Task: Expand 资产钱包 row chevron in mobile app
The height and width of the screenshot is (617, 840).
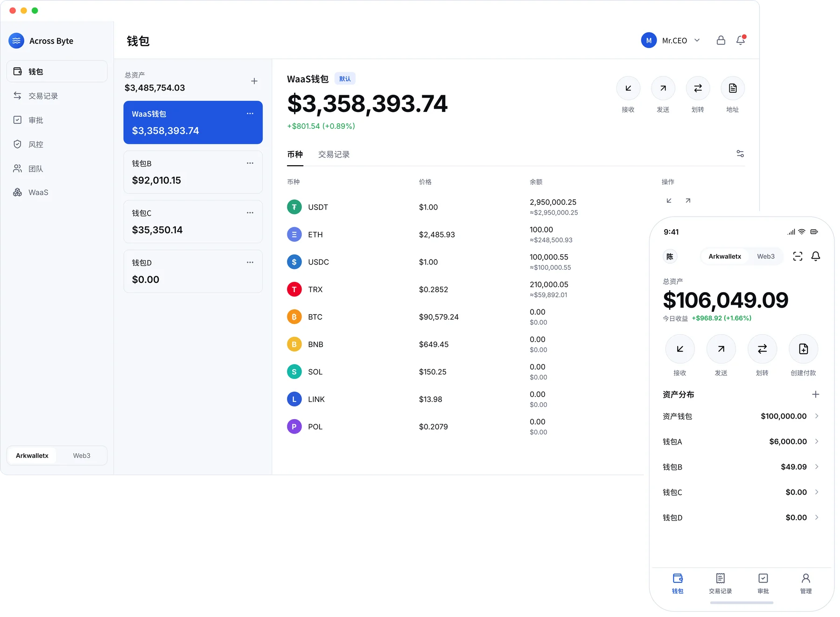Action: [817, 416]
